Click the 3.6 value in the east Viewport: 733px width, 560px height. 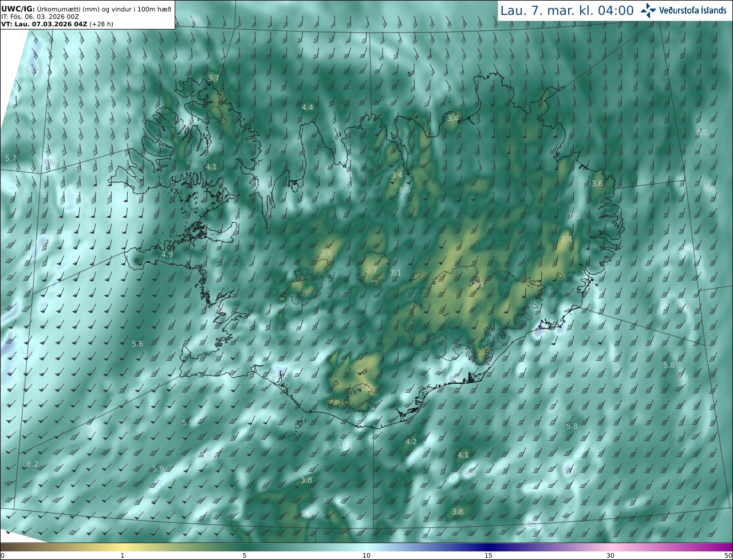tap(597, 184)
